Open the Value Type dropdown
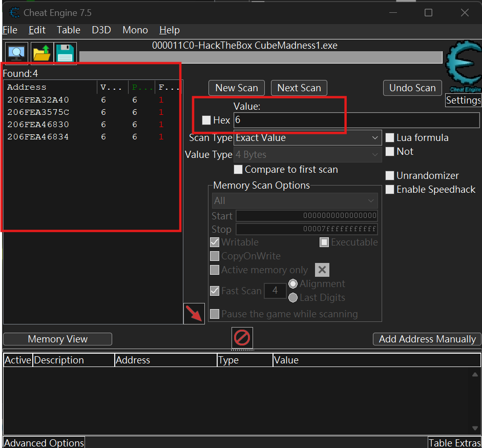482x448 pixels. tap(308, 154)
